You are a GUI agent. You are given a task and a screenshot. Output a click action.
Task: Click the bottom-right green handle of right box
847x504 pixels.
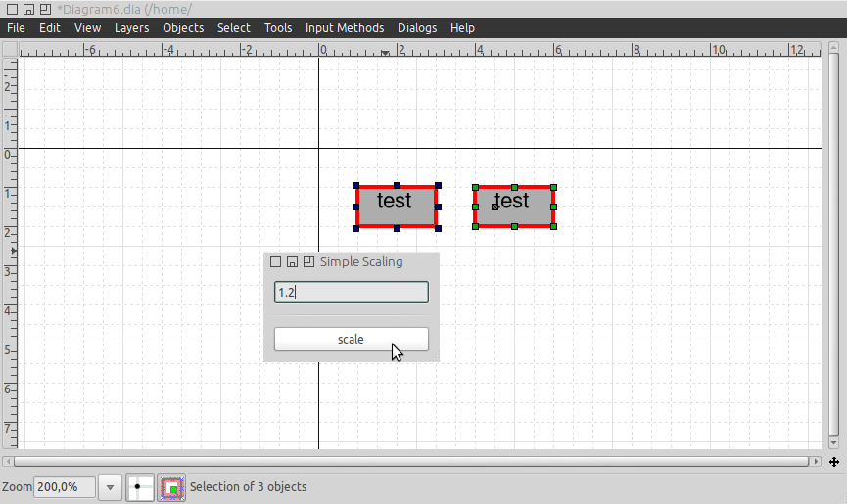click(x=553, y=227)
